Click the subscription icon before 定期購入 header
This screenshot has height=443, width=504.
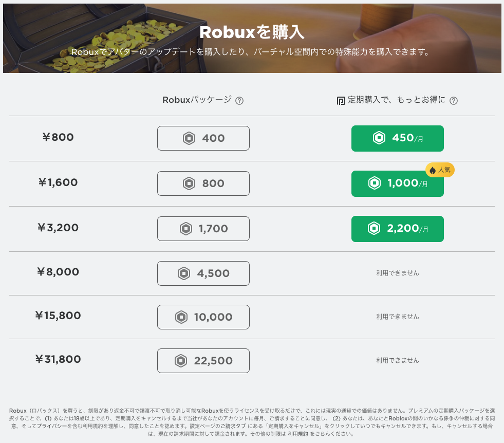click(341, 101)
